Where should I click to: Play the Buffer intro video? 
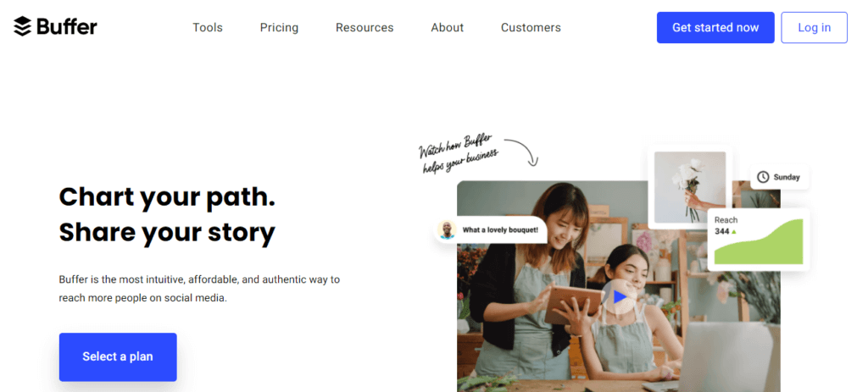click(x=620, y=297)
